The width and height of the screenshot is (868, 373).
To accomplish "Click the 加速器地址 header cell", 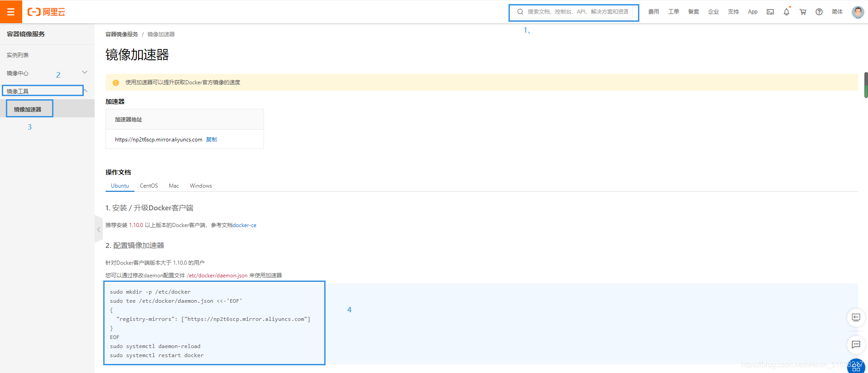I will point(185,120).
